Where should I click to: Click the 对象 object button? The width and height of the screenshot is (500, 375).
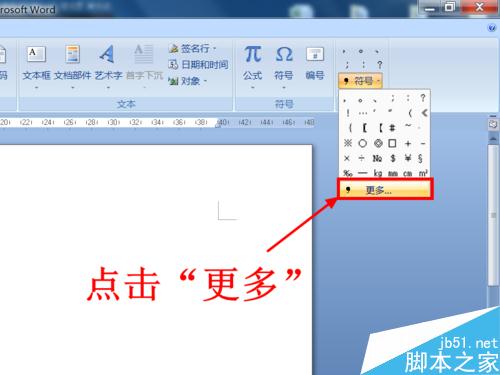(x=187, y=81)
